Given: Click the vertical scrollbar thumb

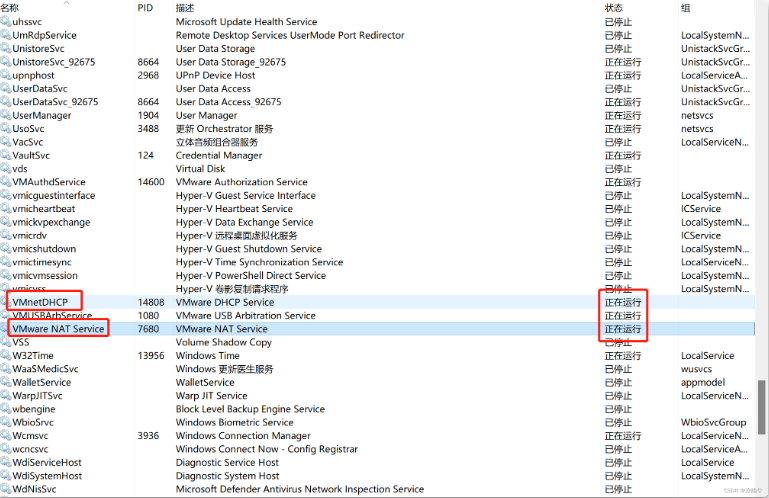Looking at the screenshot, I should [x=763, y=405].
